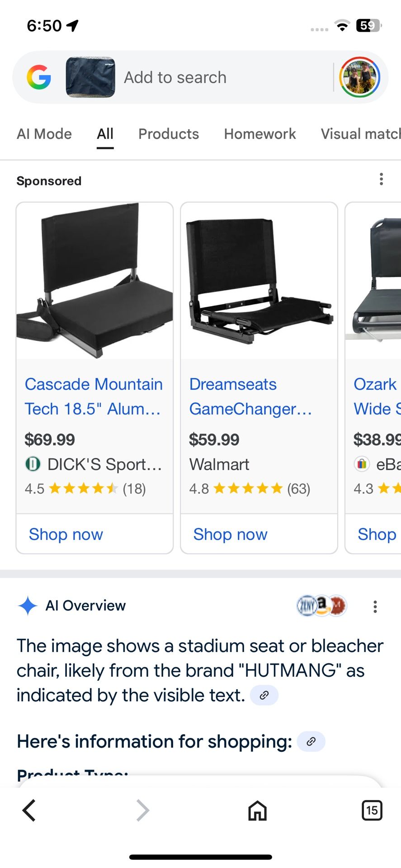The width and height of the screenshot is (401, 868).
Task: Open the Homework tab
Action: coord(260,134)
